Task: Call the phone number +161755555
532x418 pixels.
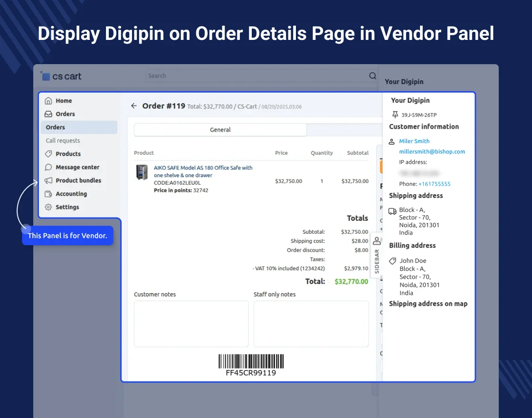Action: click(x=434, y=184)
